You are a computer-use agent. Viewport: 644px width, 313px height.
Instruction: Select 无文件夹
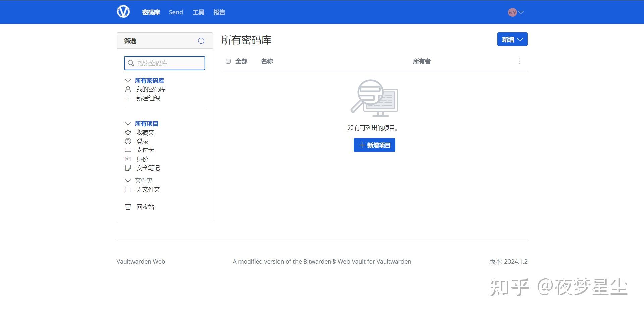[148, 190]
